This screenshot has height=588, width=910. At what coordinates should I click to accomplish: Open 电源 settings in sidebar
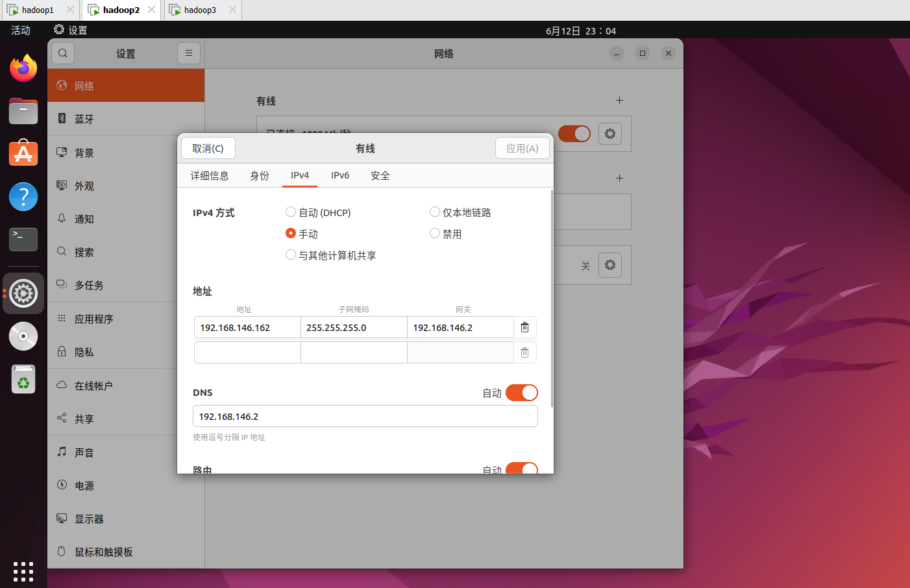(x=126, y=485)
